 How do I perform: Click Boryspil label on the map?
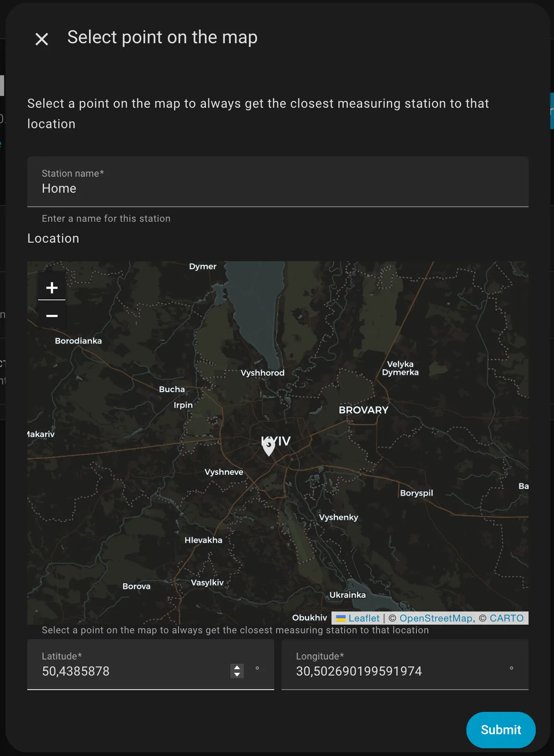pos(416,493)
